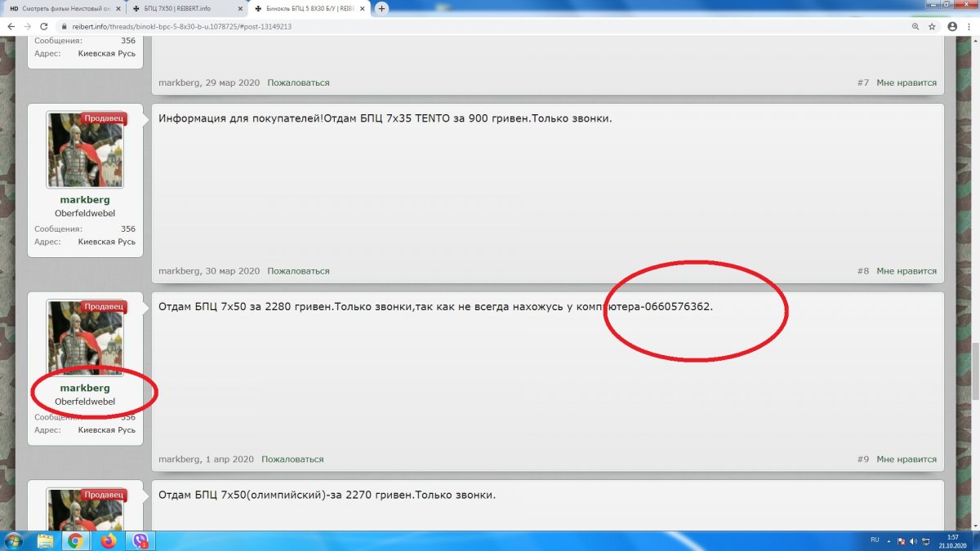This screenshot has height=551, width=980.
Task: Click text 'Отдам БПЦ 7х50 за 2280 гривен'
Action: (245, 307)
